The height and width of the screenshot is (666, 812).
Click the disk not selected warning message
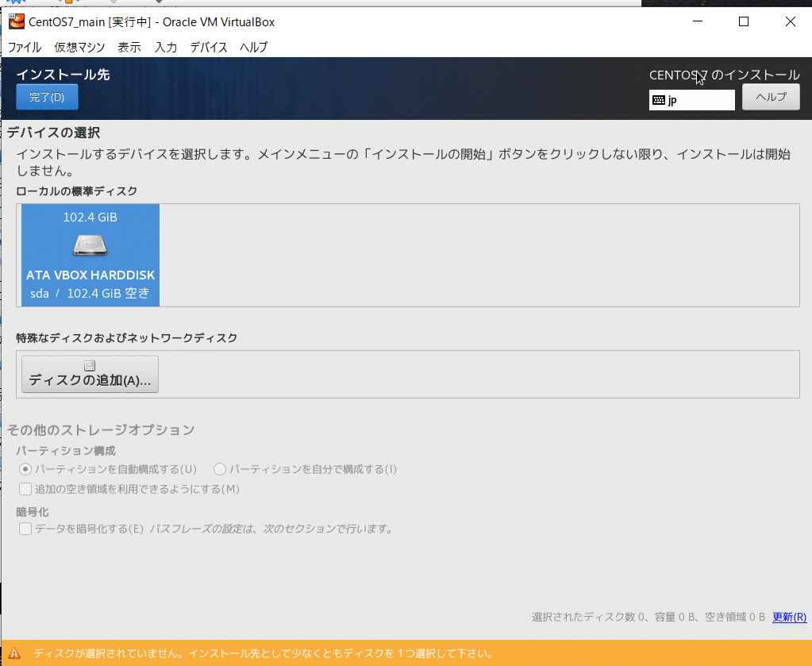[x=264, y=653]
